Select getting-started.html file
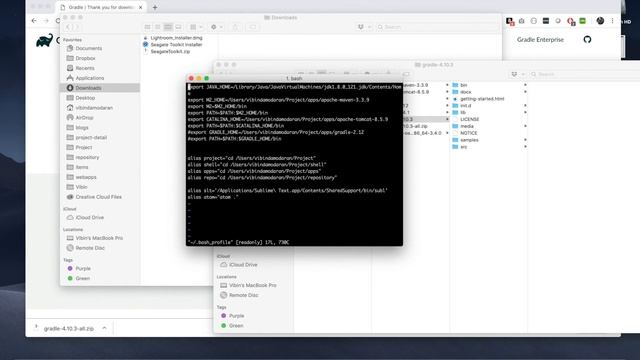 pyautogui.click(x=478, y=99)
